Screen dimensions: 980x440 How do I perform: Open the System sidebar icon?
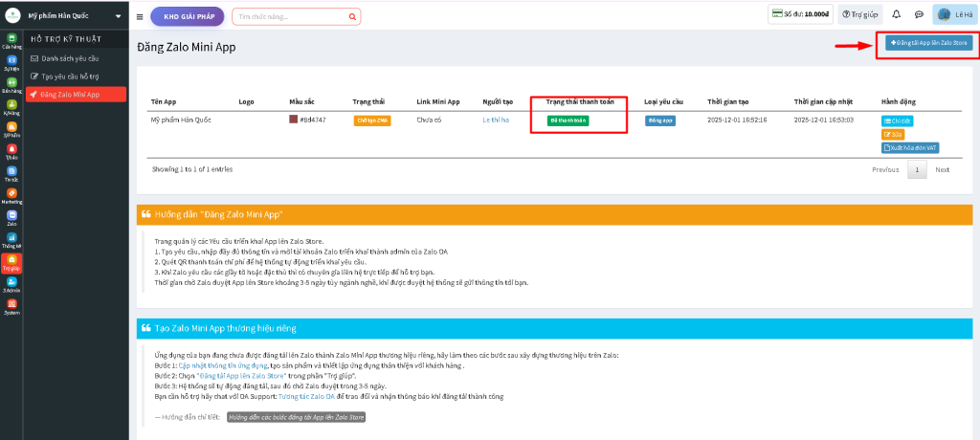11,307
